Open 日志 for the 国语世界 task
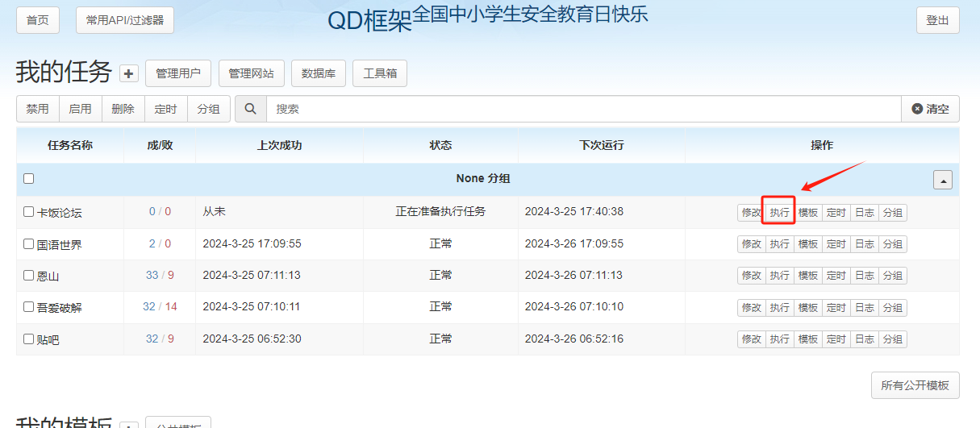 pos(864,244)
